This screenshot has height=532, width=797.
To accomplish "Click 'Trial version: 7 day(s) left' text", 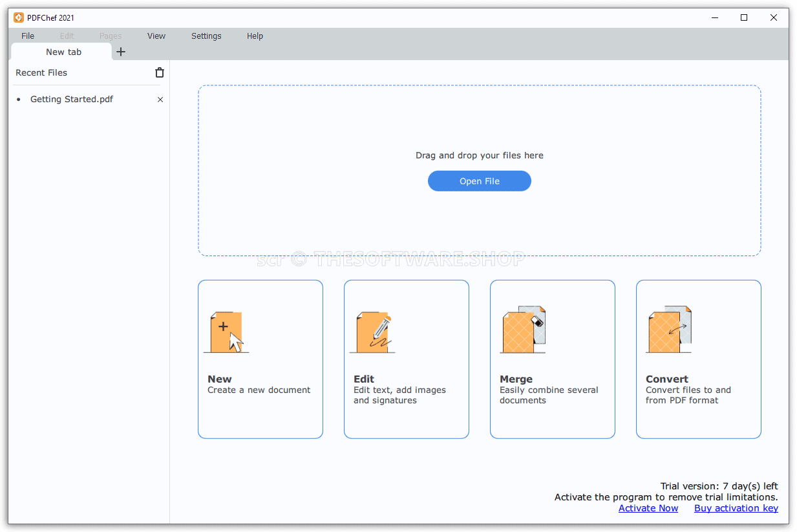I will point(719,486).
